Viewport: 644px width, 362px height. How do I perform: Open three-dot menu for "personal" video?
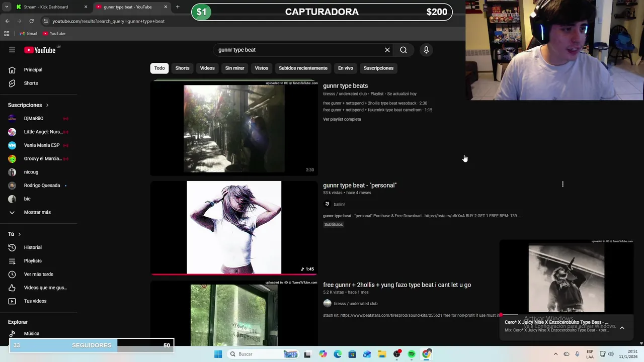(x=562, y=184)
